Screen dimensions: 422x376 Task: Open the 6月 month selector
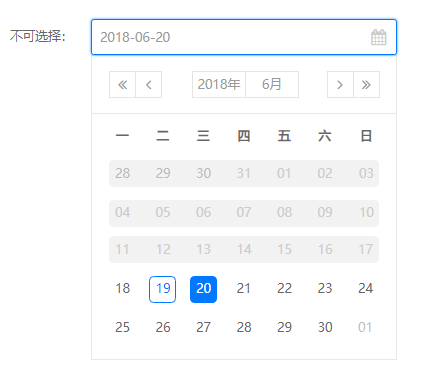click(x=272, y=85)
